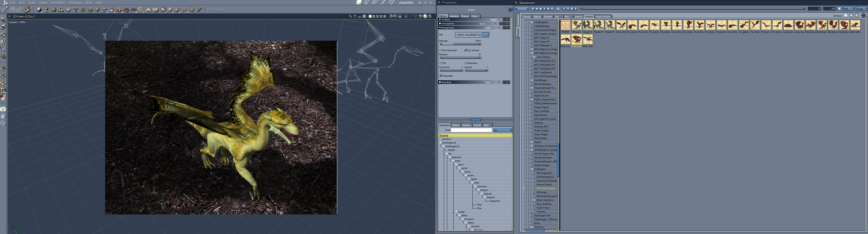
Task: Enable the Flip Horizontal checkbox
Action: click(440, 50)
